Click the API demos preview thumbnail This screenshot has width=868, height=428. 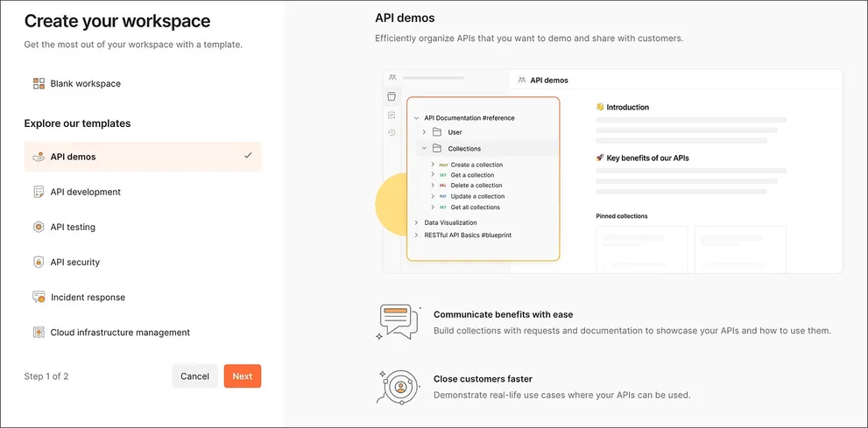(x=612, y=172)
